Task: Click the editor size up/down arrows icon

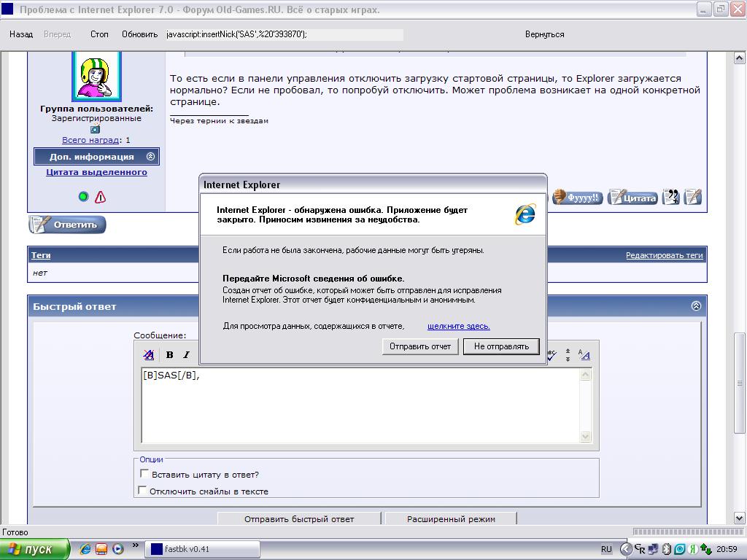Action: tap(568, 355)
